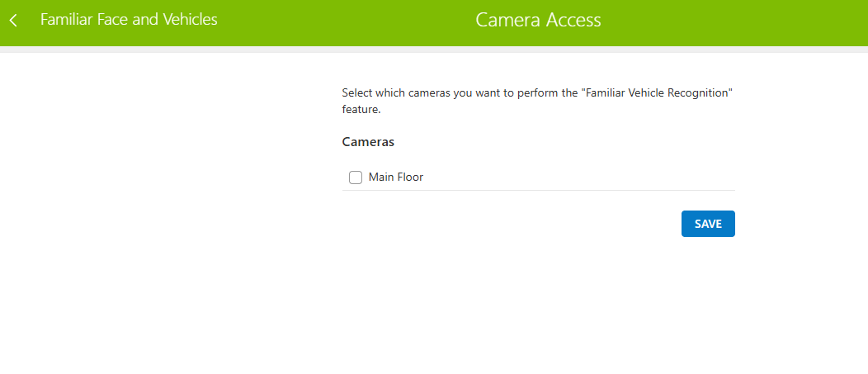This screenshot has height=374, width=868.
Task: Click the back arrow icon in header
Action: point(13,21)
